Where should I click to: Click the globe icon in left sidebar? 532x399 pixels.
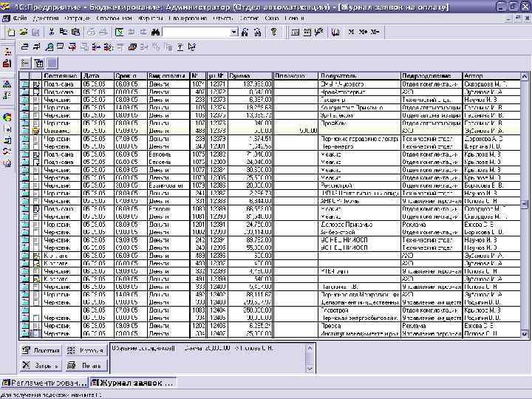(7, 117)
